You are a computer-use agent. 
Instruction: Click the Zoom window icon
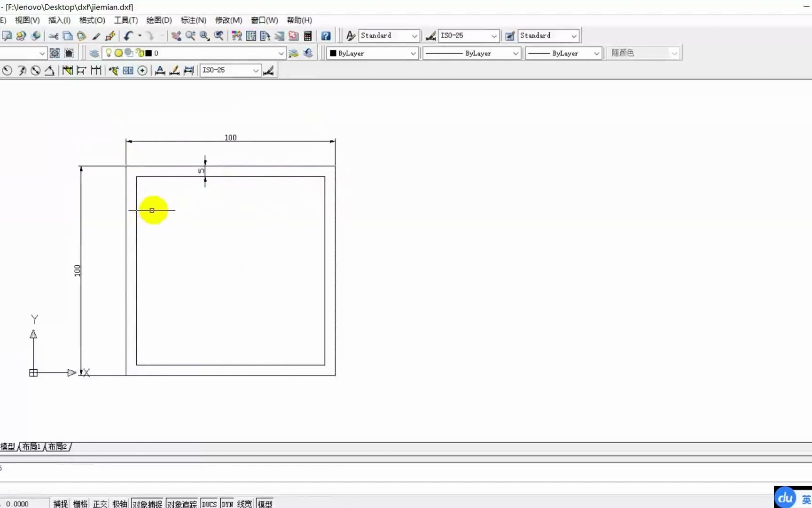204,36
